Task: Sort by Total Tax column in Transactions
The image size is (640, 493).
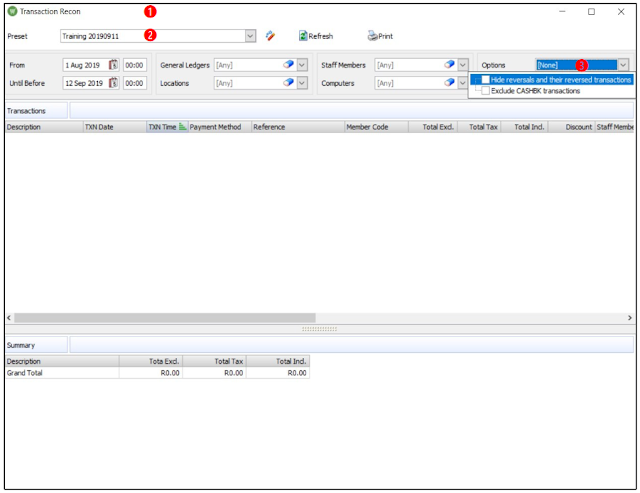Action: [479, 127]
